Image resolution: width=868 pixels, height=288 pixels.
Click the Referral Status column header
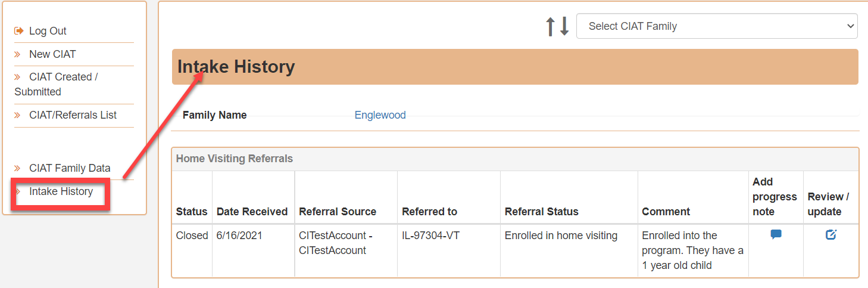point(541,212)
